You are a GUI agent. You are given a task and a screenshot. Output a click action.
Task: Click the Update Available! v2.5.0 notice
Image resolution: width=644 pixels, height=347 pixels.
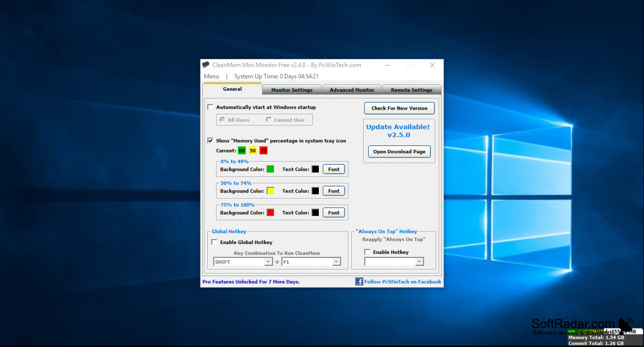(398, 131)
